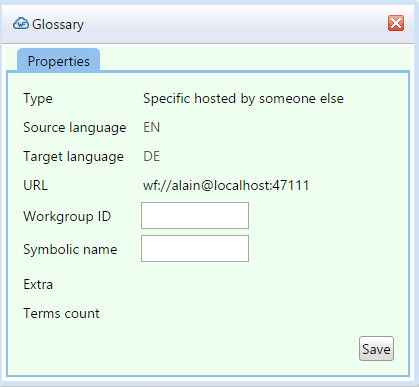The image size is (419, 387).
Task: Click the Workgroup ID label
Action: (x=67, y=216)
